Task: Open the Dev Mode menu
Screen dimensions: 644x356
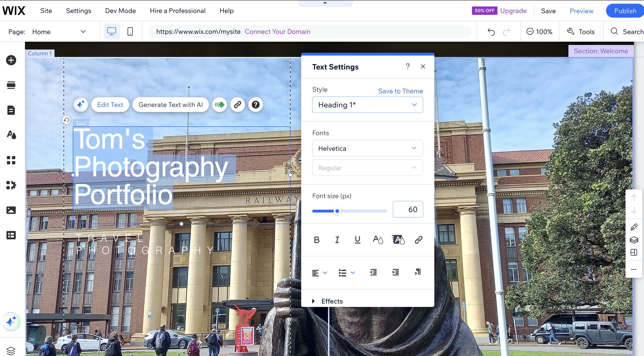Action: tap(120, 11)
